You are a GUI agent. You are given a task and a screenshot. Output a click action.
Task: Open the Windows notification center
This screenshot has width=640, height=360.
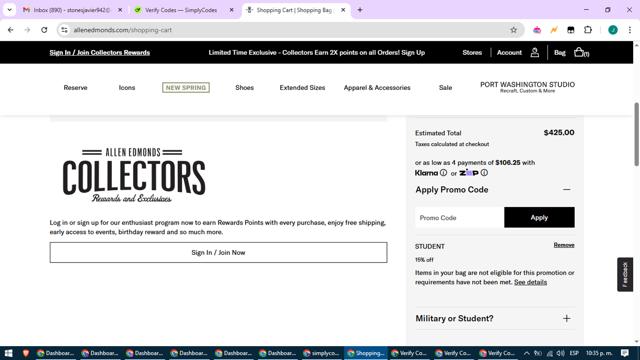[x=625, y=353]
